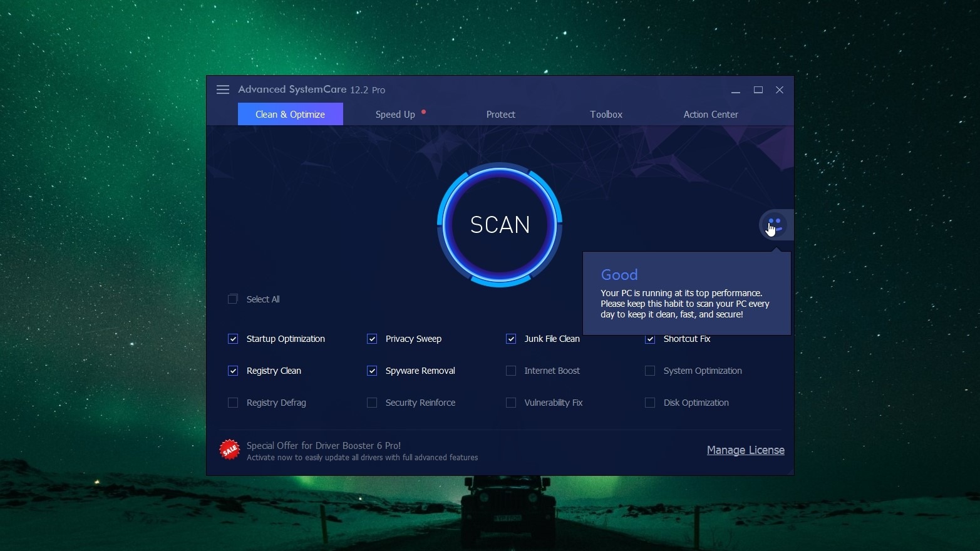The width and height of the screenshot is (980, 551).
Task: Enable Disk Optimization checkbox
Action: 650,403
